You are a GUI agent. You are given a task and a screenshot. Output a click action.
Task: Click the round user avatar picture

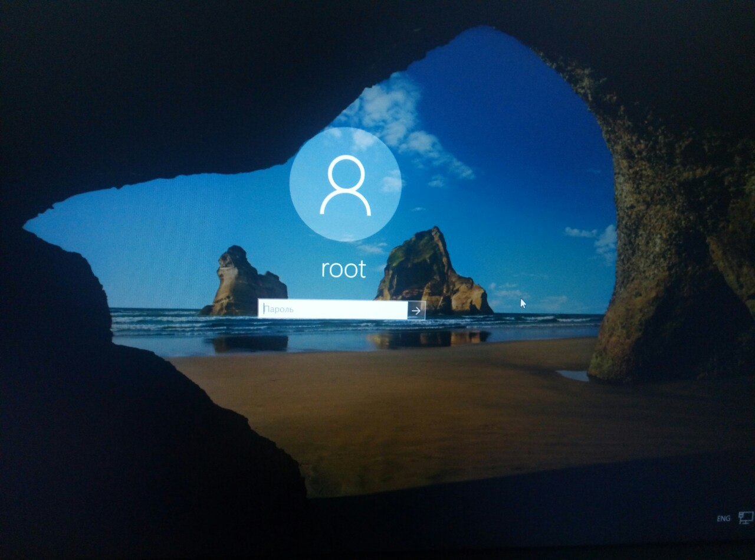(x=346, y=184)
